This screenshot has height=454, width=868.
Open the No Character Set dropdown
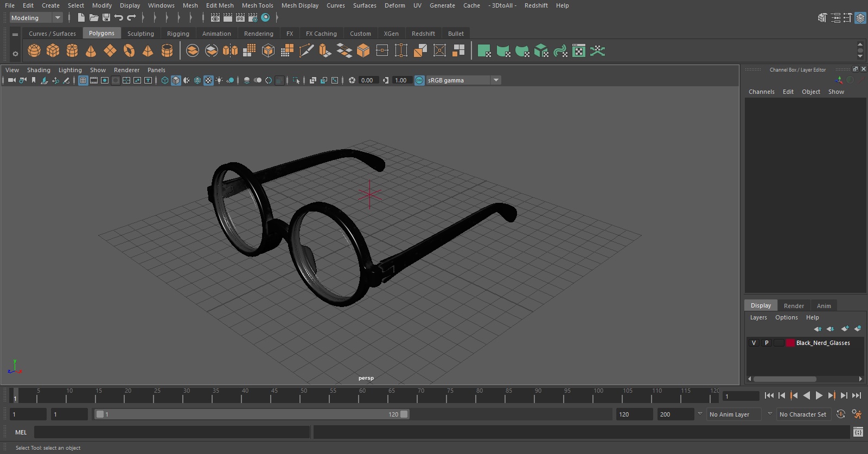803,414
